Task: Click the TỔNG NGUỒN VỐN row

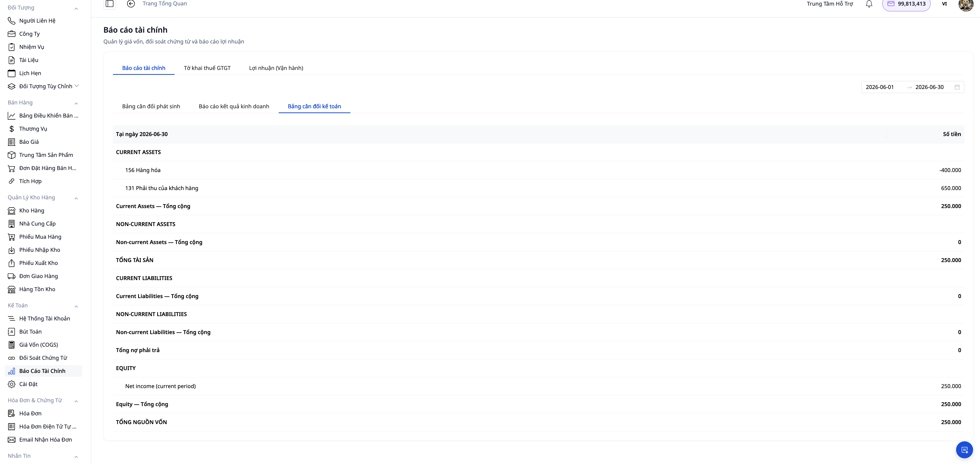Action: coord(538,422)
